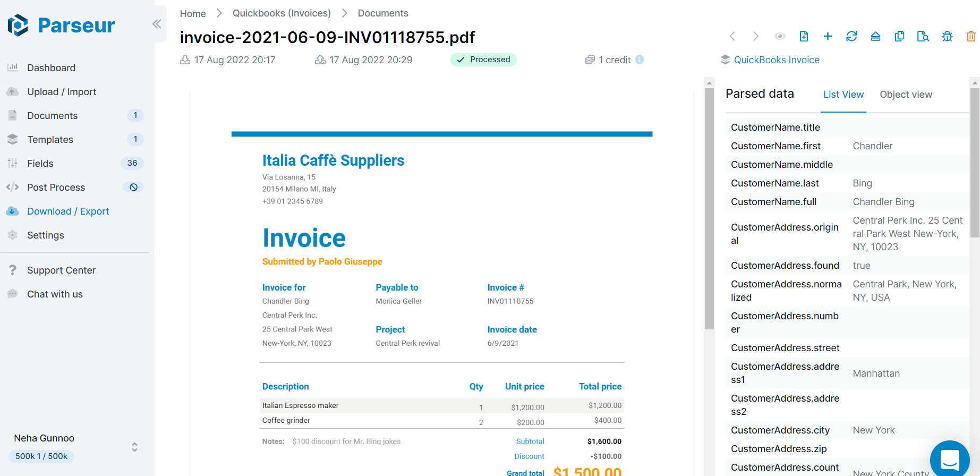This screenshot has width=980, height=476.
Task: Open Fields in sidebar
Action: coord(40,164)
